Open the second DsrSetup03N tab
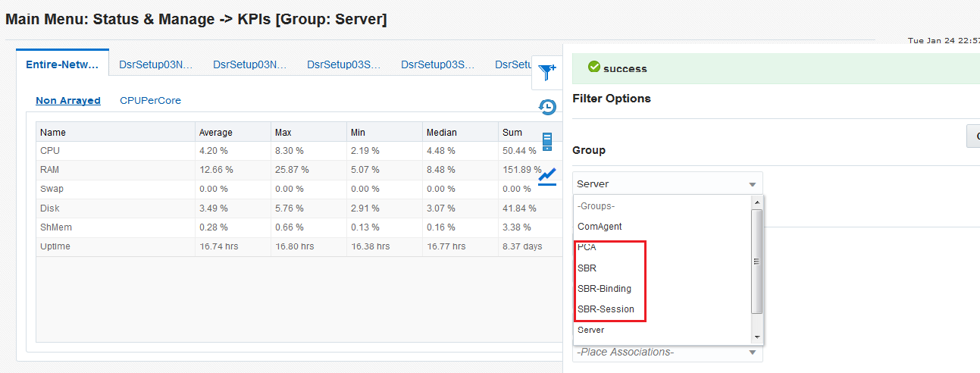980x373 pixels. click(x=250, y=64)
